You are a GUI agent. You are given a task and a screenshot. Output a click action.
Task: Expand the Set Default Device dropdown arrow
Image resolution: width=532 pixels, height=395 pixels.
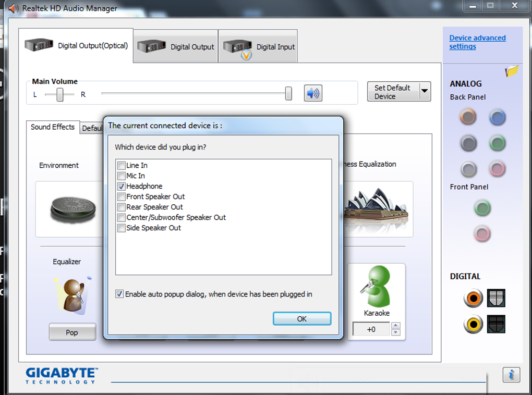click(x=425, y=91)
